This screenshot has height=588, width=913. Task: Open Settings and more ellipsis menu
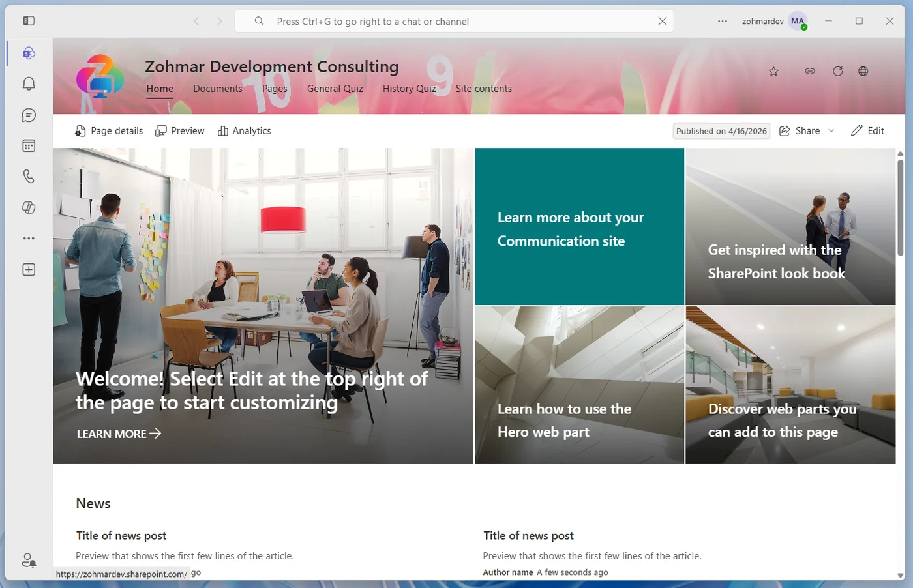click(x=723, y=22)
